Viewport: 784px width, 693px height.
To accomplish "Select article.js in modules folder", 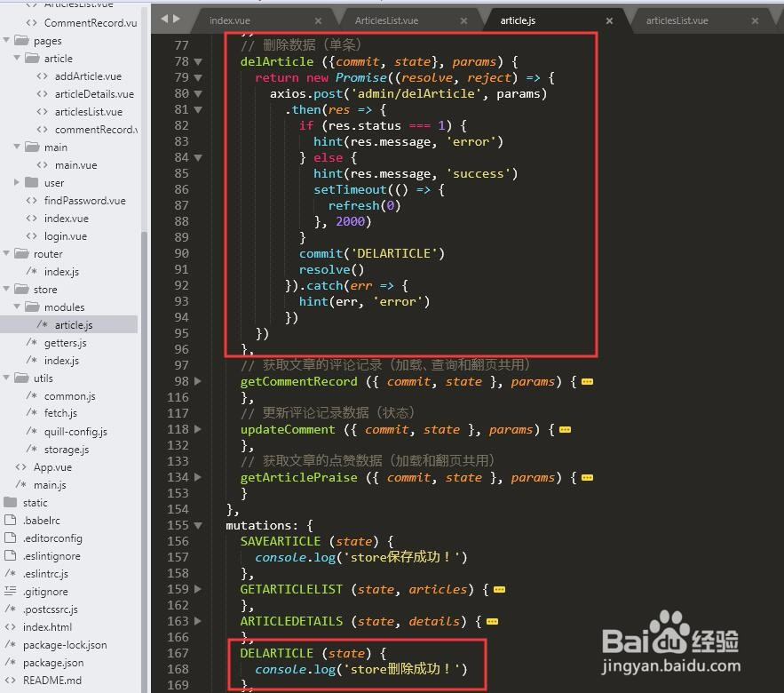I will [x=74, y=325].
